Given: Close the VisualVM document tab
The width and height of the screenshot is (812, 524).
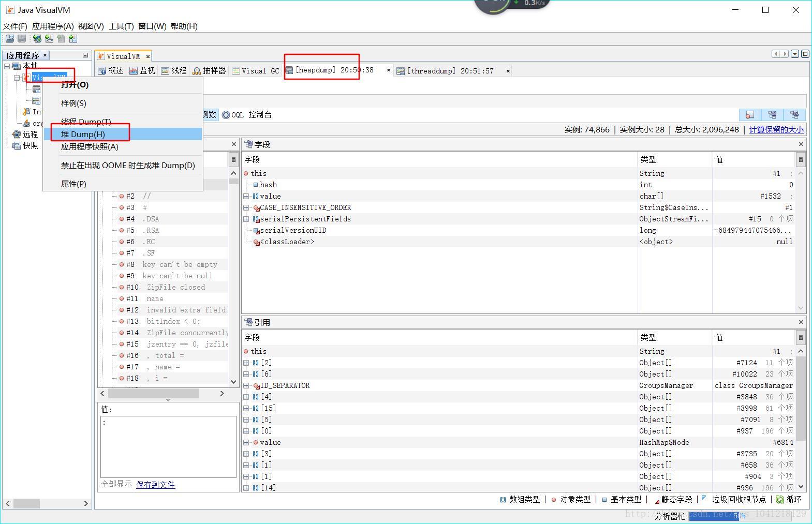Looking at the screenshot, I should coord(147,56).
